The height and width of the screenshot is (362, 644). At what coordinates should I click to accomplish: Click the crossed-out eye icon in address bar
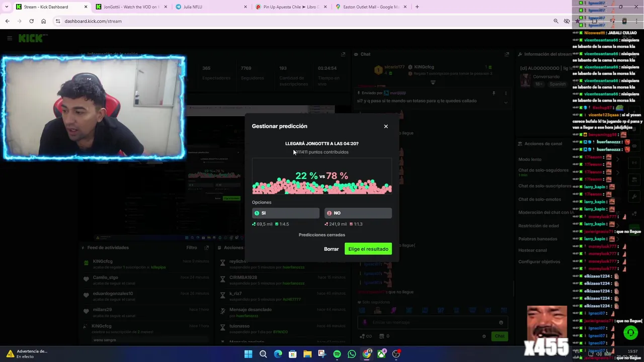[x=567, y=21]
